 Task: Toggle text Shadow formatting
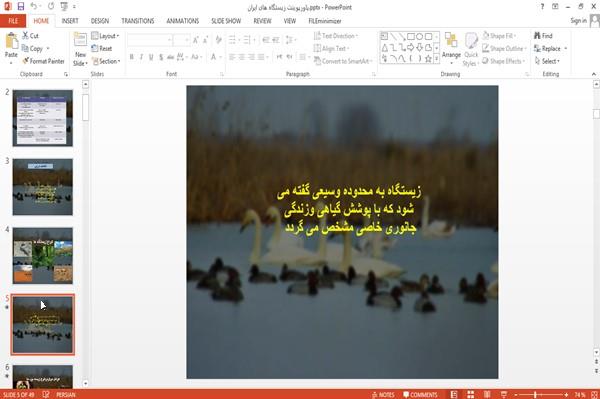tap(161, 57)
